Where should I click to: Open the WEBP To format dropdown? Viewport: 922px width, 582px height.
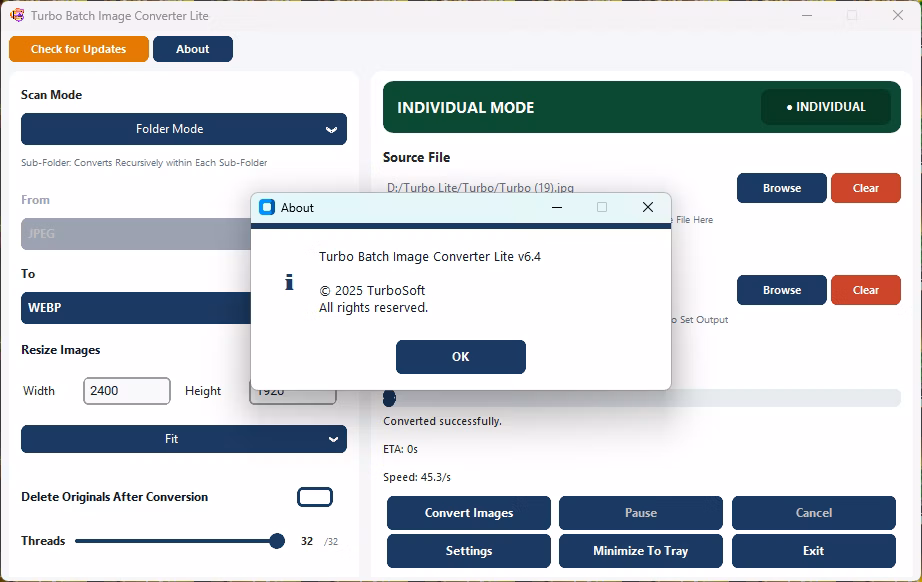click(x=136, y=307)
